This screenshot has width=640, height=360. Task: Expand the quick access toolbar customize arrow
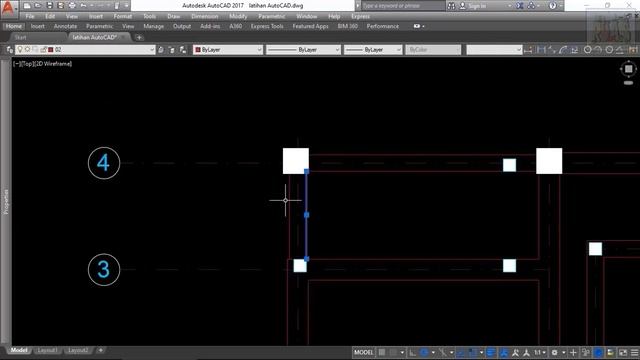pos(127,6)
